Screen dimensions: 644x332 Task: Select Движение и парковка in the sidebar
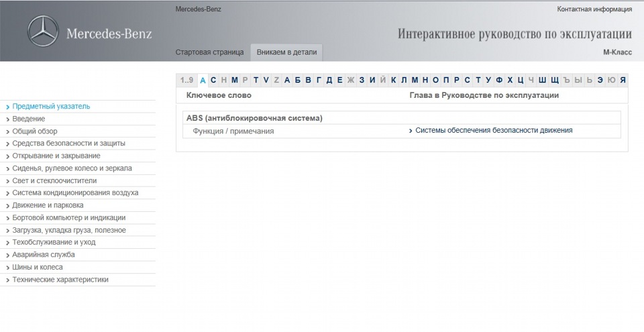coord(48,205)
